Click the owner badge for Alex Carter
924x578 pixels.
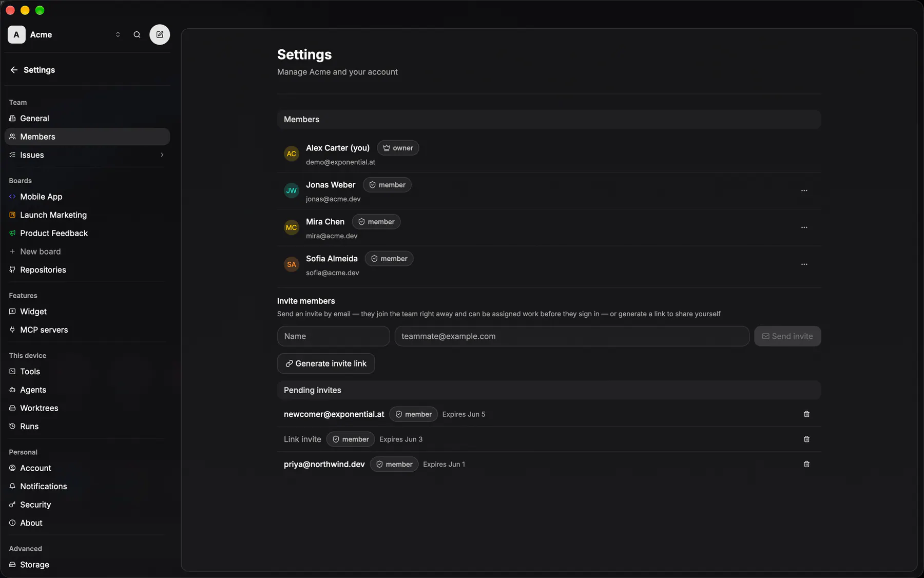tap(398, 148)
